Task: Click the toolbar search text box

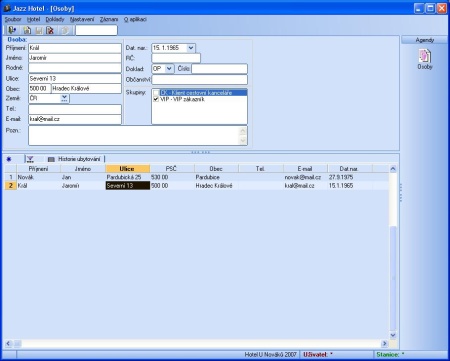Action: [96, 30]
